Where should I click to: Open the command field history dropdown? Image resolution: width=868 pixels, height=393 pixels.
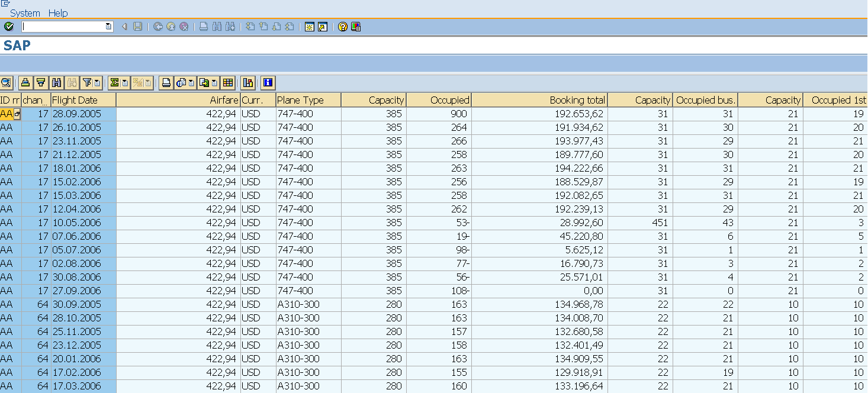[x=108, y=27]
